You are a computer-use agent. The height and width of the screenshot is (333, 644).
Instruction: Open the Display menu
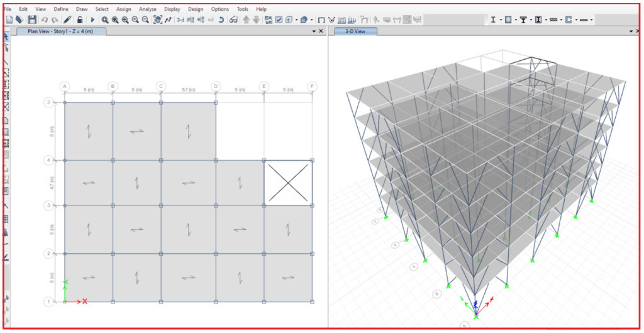(172, 9)
